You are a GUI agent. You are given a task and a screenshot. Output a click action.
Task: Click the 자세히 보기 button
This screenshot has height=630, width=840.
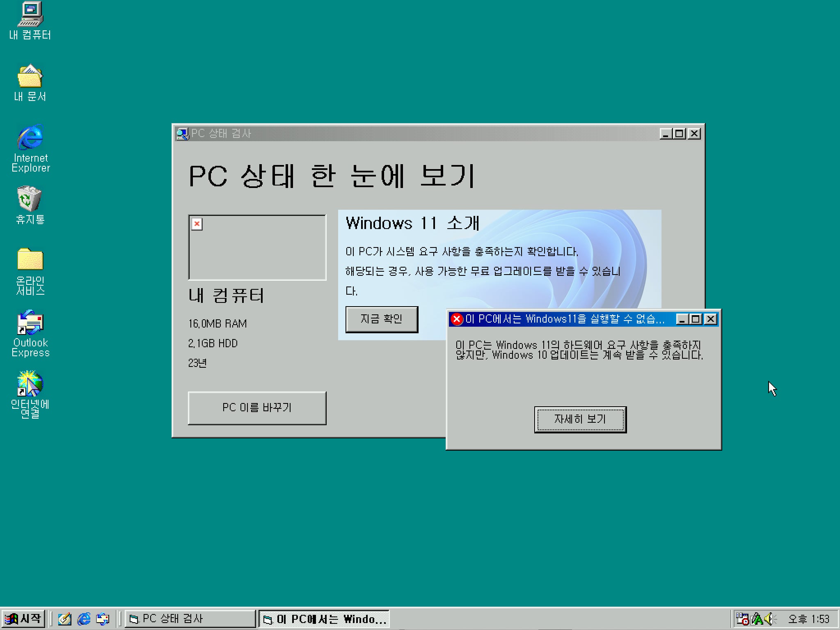580,419
